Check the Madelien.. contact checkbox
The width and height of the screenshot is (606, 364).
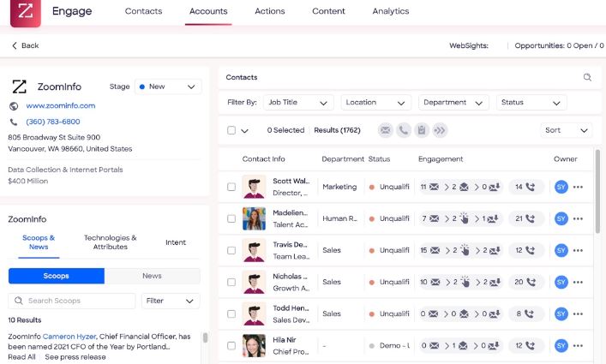pos(231,219)
